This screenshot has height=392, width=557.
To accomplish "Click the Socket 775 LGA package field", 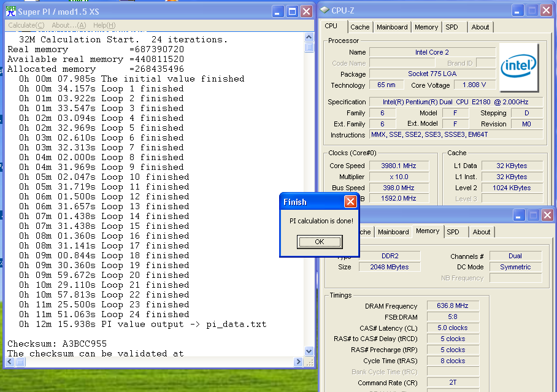I will (432, 74).
